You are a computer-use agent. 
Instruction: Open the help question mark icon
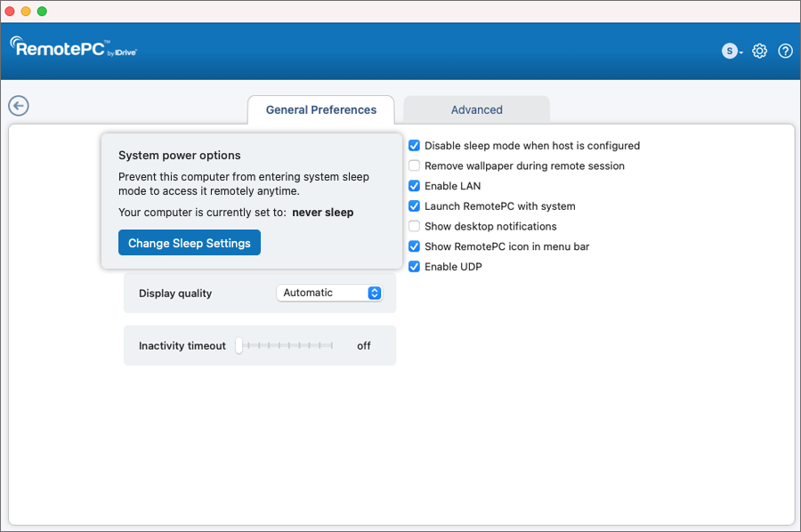[x=785, y=51]
